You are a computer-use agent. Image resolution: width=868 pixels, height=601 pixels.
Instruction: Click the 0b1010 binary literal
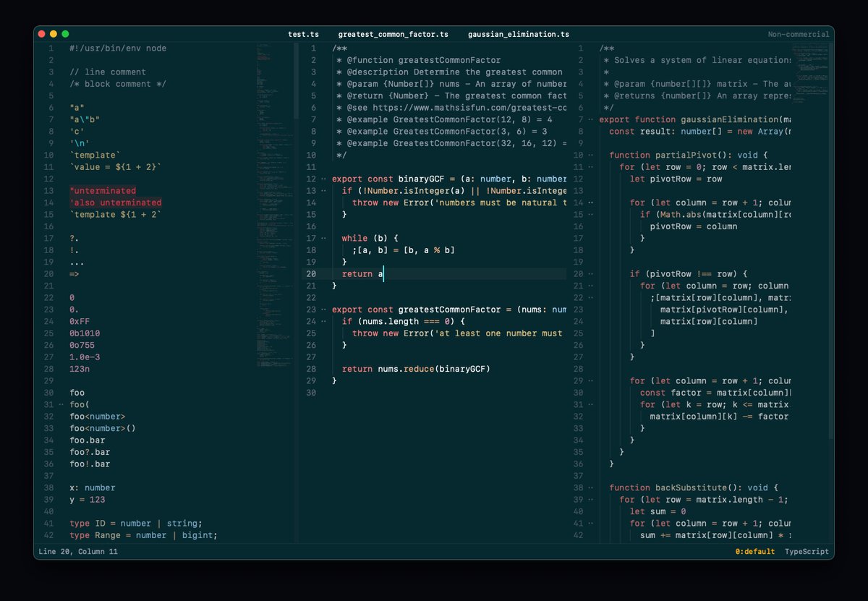85,333
